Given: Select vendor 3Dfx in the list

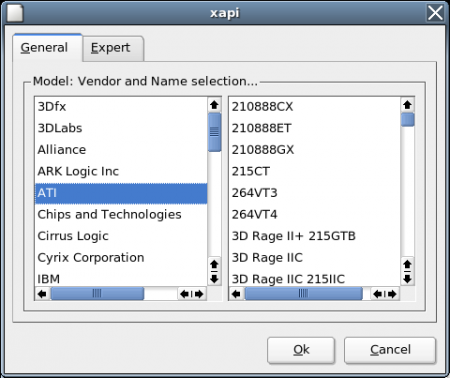Looking at the screenshot, I should (x=121, y=107).
